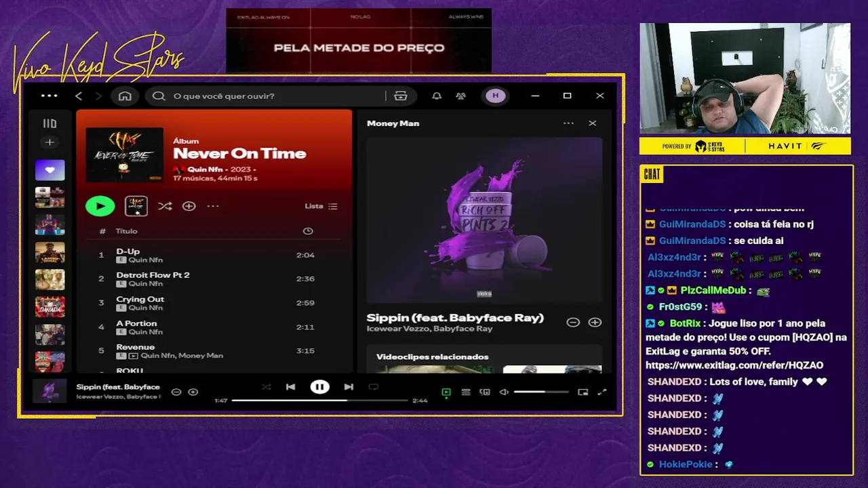This screenshot has height=488, width=868.
Task: Add current track via bottom bar plus
Action: pyautogui.click(x=193, y=392)
